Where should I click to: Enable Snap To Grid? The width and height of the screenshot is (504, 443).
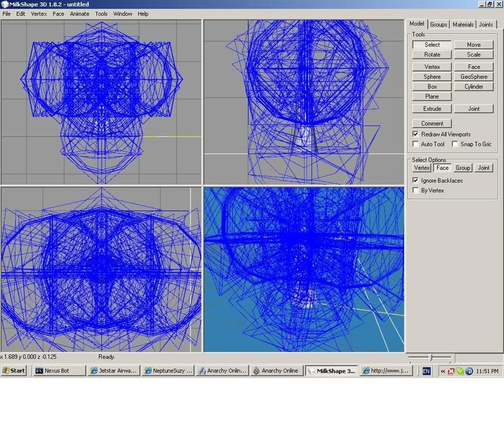pos(455,144)
